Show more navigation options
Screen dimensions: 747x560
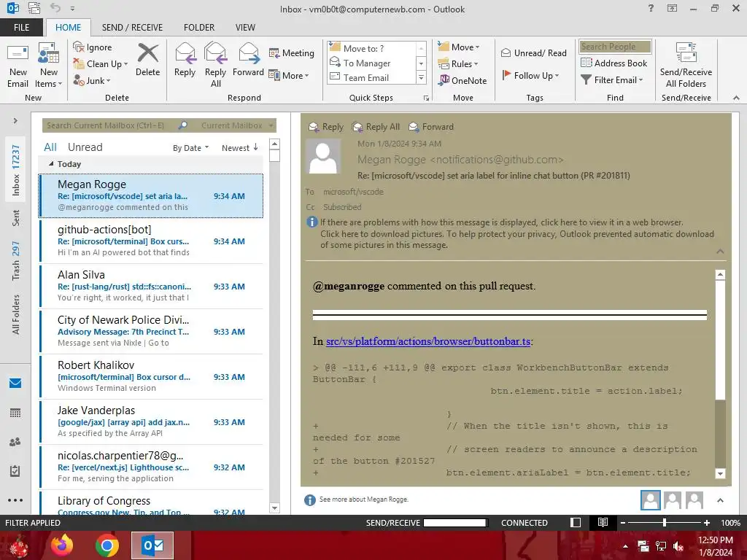pos(15,500)
